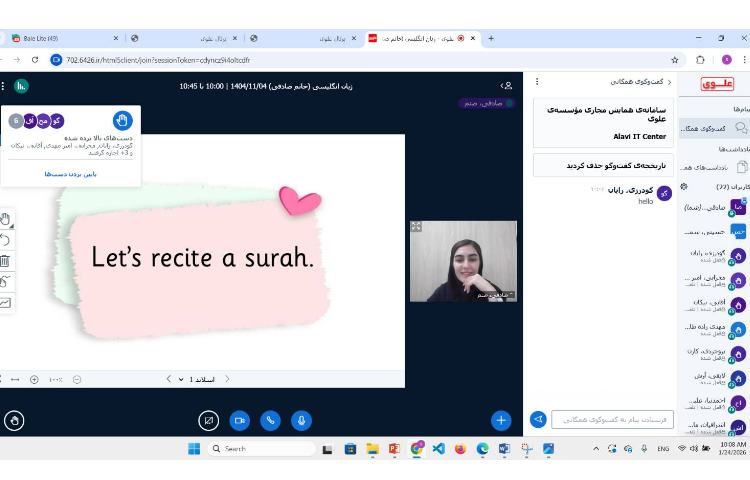Toggle webcam sharing button
The height and width of the screenshot is (480, 750).
(x=240, y=421)
